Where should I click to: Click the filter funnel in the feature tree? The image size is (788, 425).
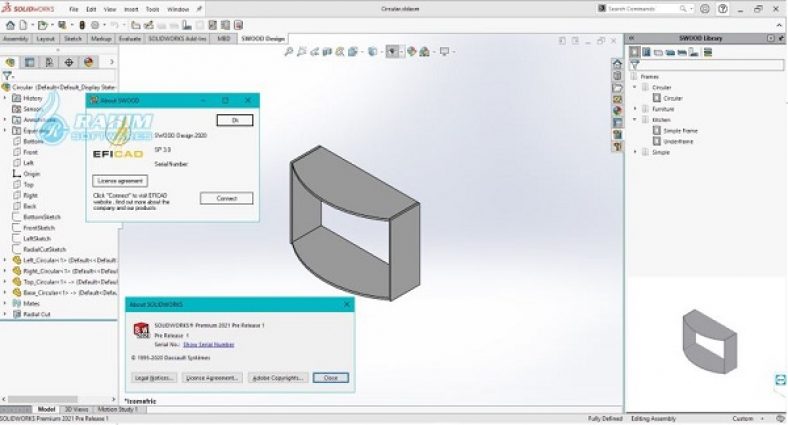pos(7,76)
